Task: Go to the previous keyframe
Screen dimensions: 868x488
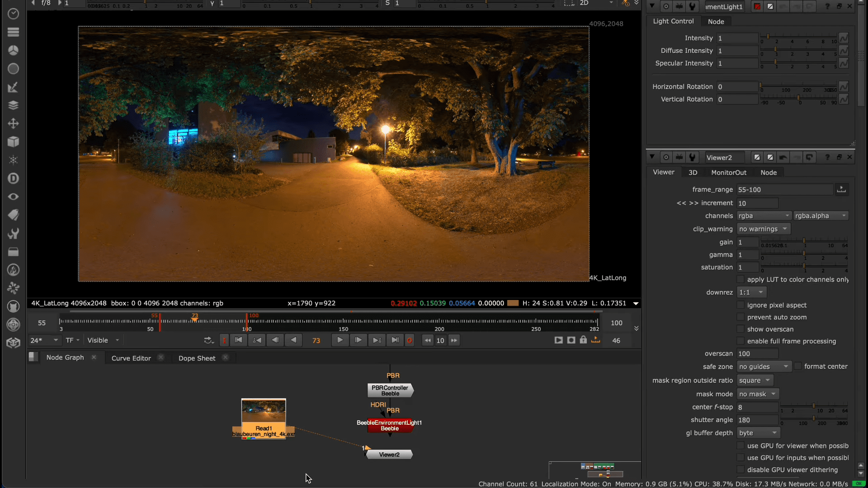Action: [x=257, y=340]
